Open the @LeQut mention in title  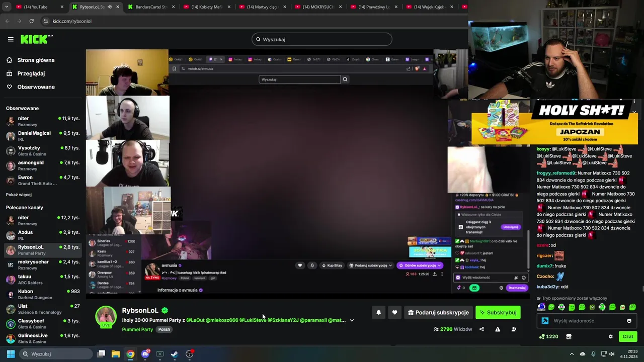click(x=195, y=320)
